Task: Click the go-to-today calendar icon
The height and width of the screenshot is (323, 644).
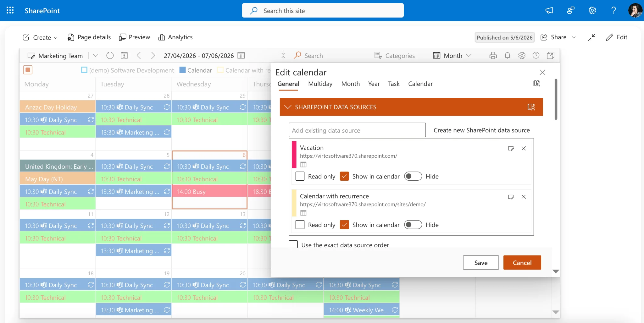Action: [x=124, y=56]
